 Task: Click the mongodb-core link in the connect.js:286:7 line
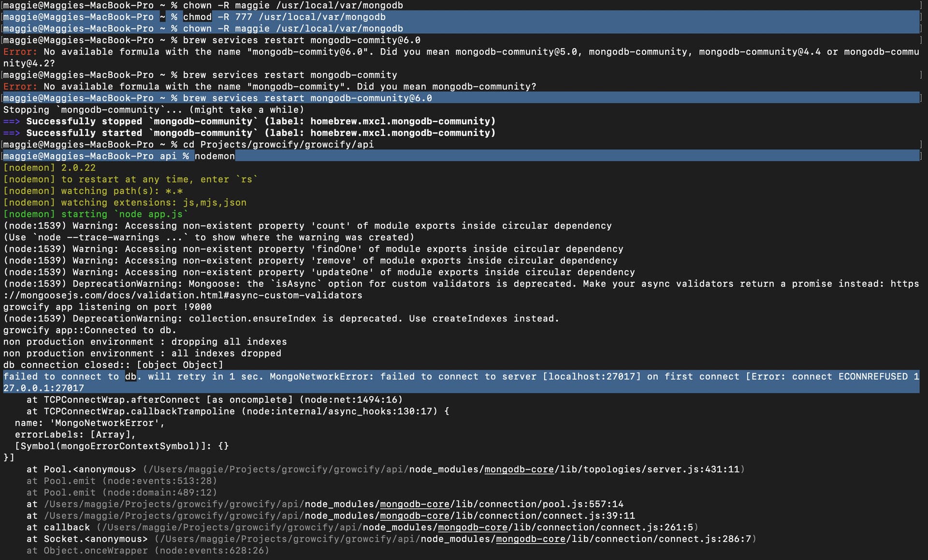pos(530,539)
